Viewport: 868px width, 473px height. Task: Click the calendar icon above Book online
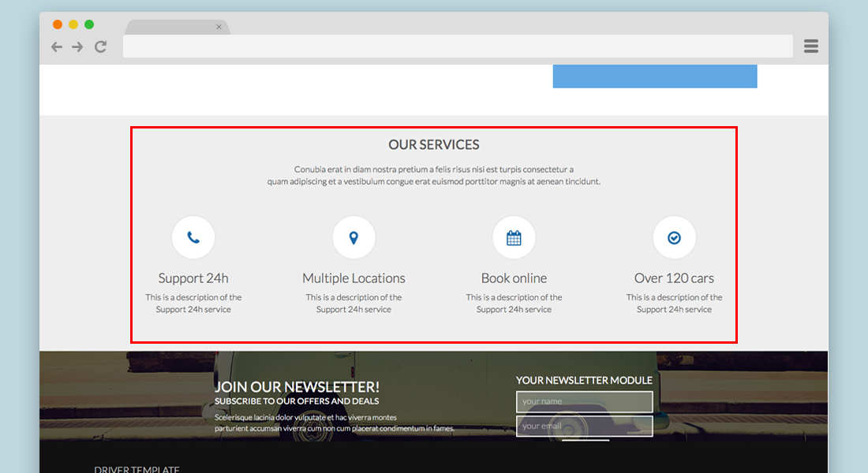pyautogui.click(x=514, y=237)
